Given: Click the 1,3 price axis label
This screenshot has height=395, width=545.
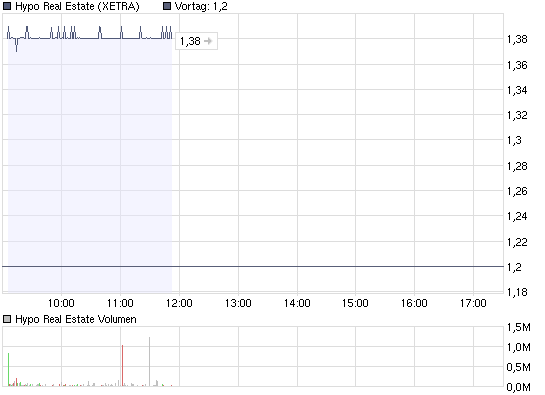Looking at the screenshot, I should click(x=514, y=140).
